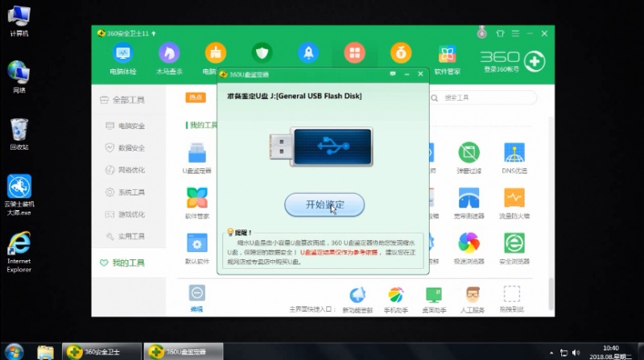Click the blue rocket speed-up icon
The height and width of the screenshot is (360, 644).
point(308,53)
